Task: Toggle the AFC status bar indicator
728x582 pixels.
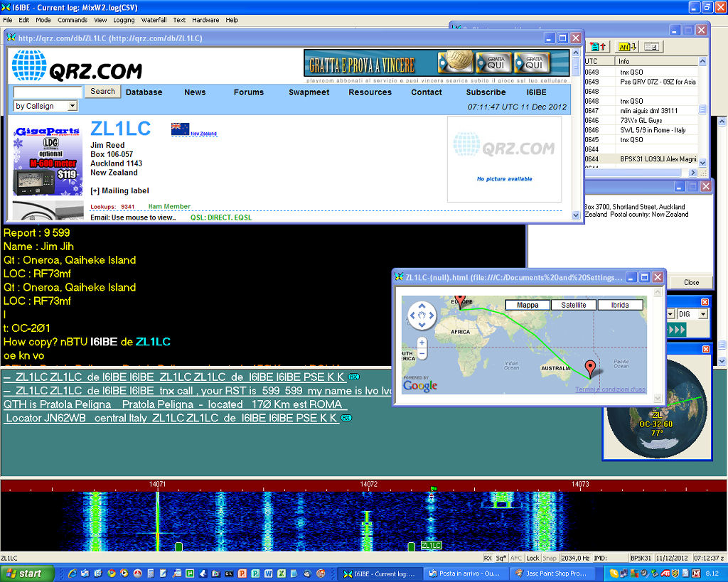Action: click(x=516, y=558)
